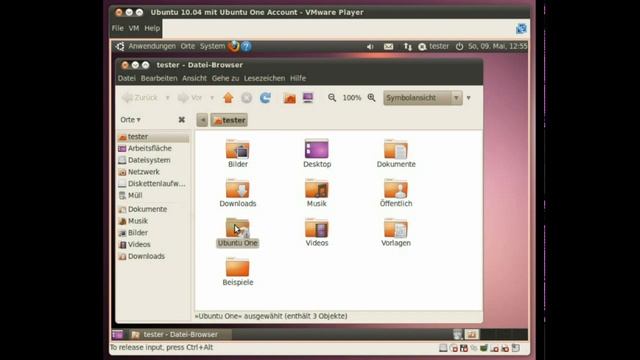The width and height of the screenshot is (640, 360).
Task: Expand the Vor history arrow
Action: pyautogui.click(x=212, y=98)
